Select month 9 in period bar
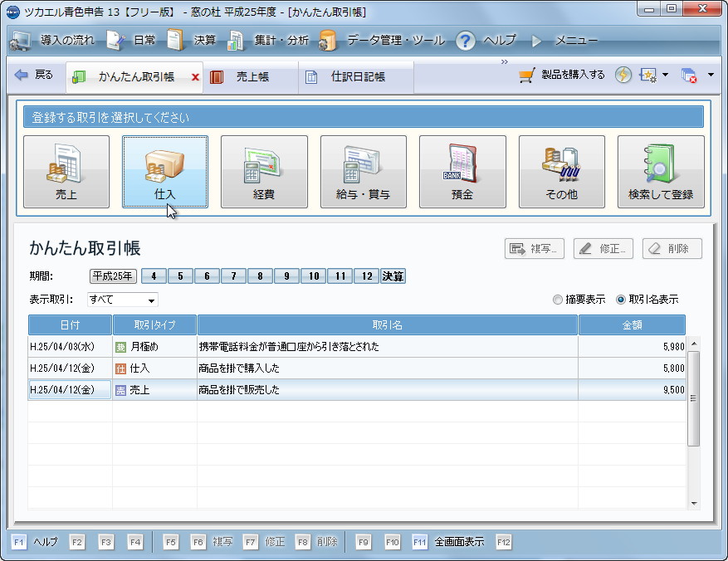The image size is (728, 561). click(x=287, y=276)
